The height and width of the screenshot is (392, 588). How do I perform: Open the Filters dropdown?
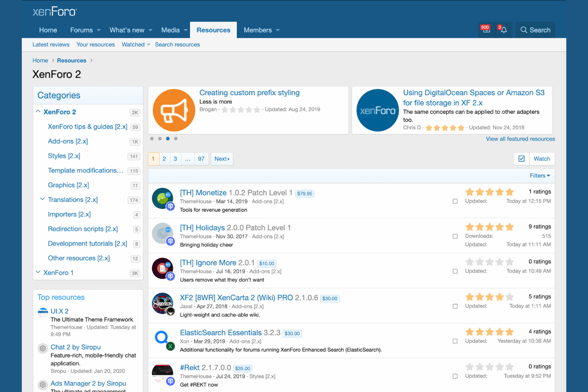(540, 176)
